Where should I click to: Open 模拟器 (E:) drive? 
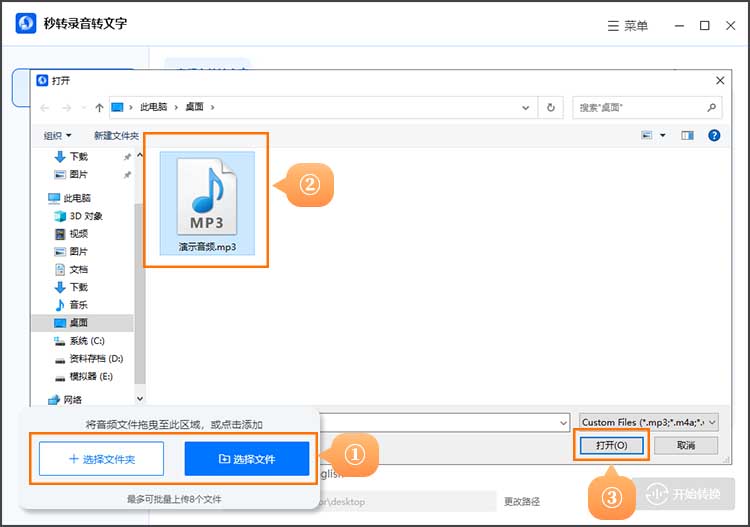tap(84, 376)
